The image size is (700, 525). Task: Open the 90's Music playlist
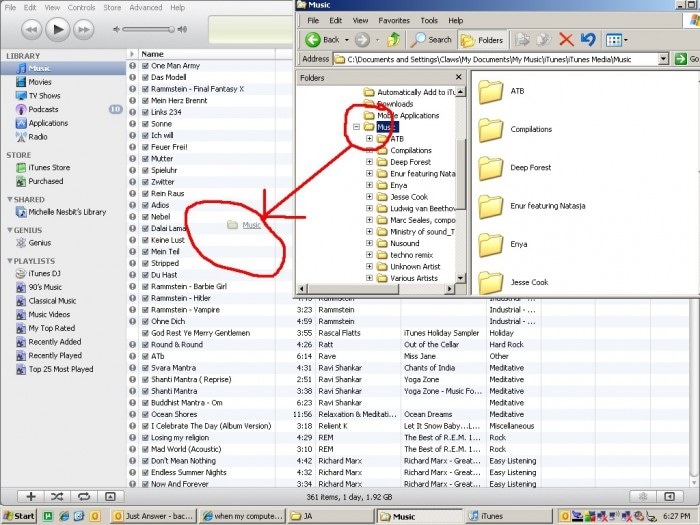tap(45, 287)
